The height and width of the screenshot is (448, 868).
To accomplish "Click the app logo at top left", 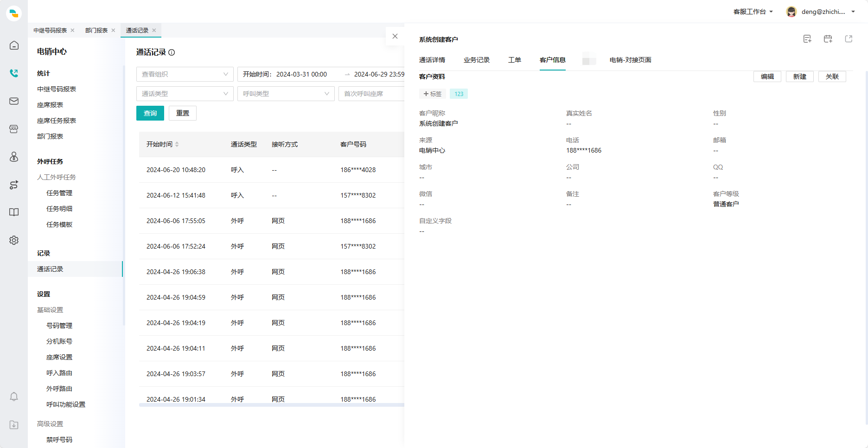I will [14, 13].
